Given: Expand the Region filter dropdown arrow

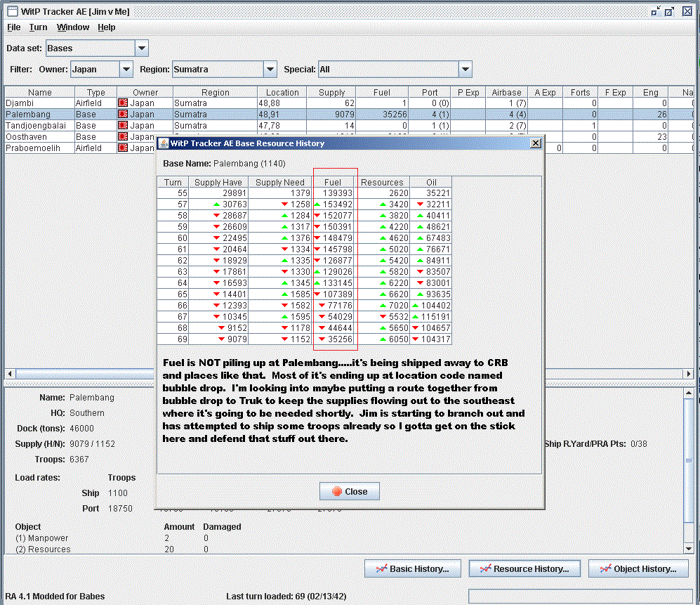Looking at the screenshot, I should click(270, 70).
